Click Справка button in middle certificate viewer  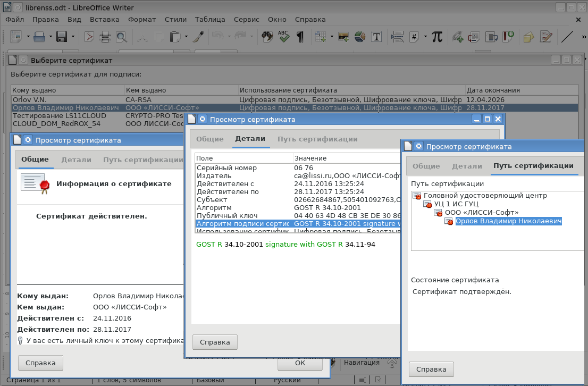pyautogui.click(x=215, y=342)
